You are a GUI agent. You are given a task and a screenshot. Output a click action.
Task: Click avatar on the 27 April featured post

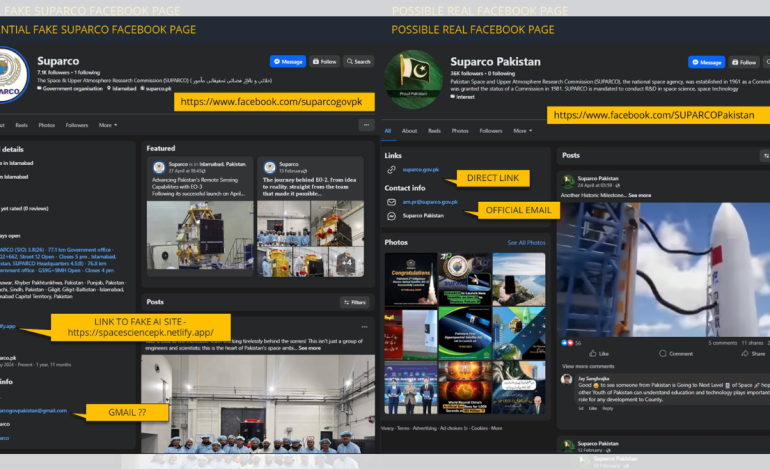pos(159,167)
